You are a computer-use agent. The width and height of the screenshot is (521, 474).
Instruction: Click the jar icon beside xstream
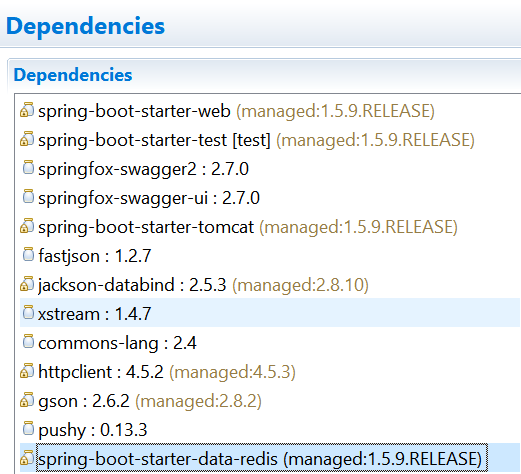[x=28, y=313]
